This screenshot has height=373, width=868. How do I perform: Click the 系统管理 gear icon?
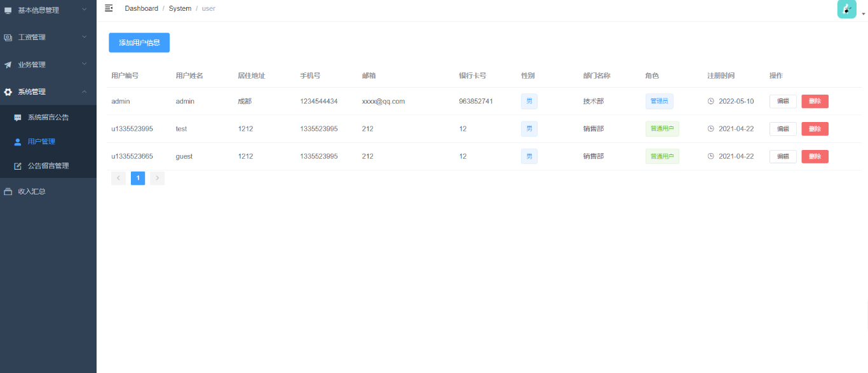click(8, 92)
